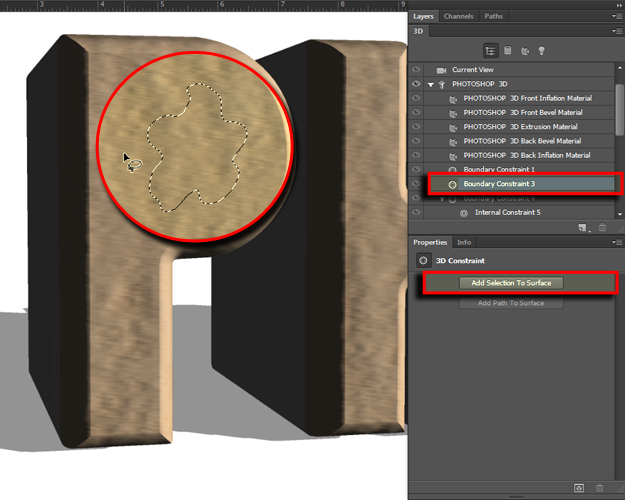Image resolution: width=625 pixels, height=500 pixels.
Task: Click Add Path To Surface button
Action: pos(511,303)
